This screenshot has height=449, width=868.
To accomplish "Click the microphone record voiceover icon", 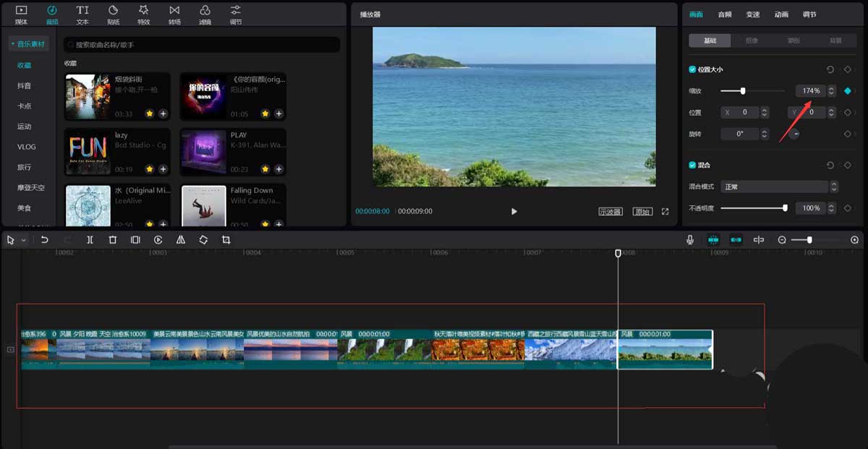I will [x=691, y=239].
